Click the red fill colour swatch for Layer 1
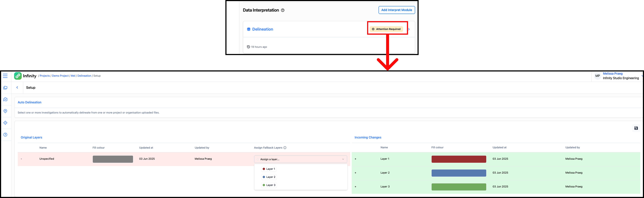 pos(459,159)
